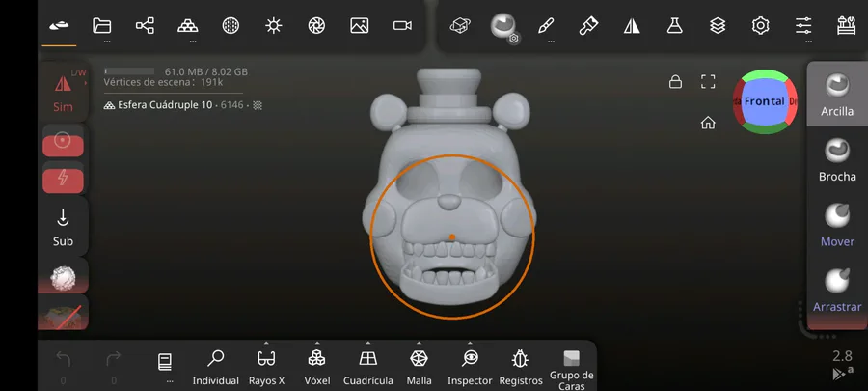Image resolution: width=868 pixels, height=391 pixels.
Task: Open the Settings gear menu
Action: [761, 26]
